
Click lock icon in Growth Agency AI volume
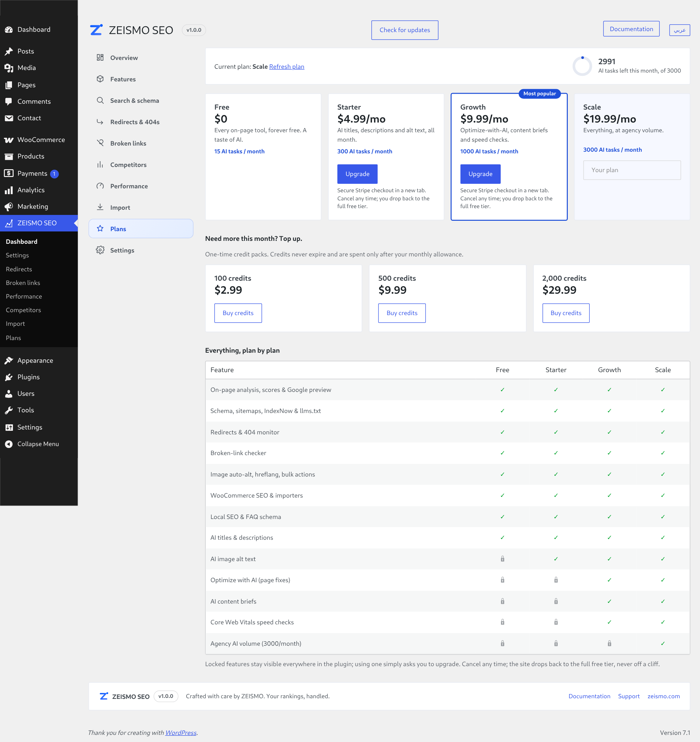[609, 643]
